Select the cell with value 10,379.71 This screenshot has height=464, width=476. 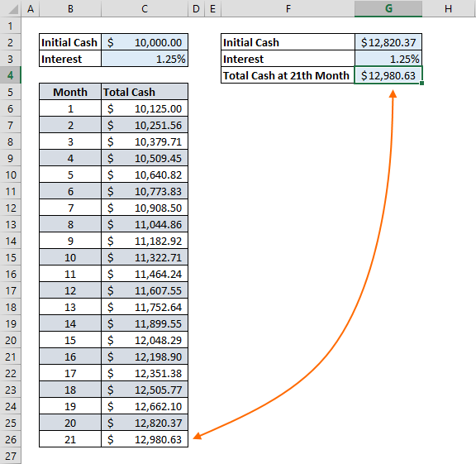coord(145,141)
